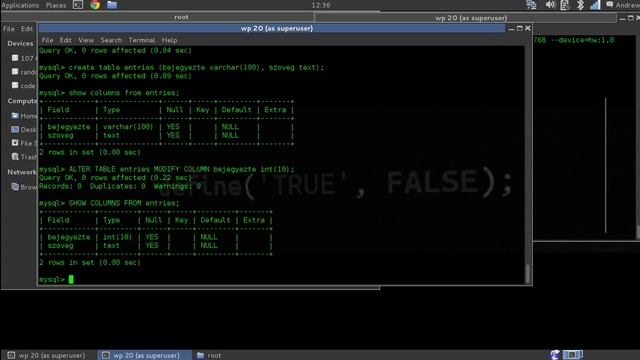Minimize the wp 20 terminal window
640x360 pixels.
pos(511,29)
